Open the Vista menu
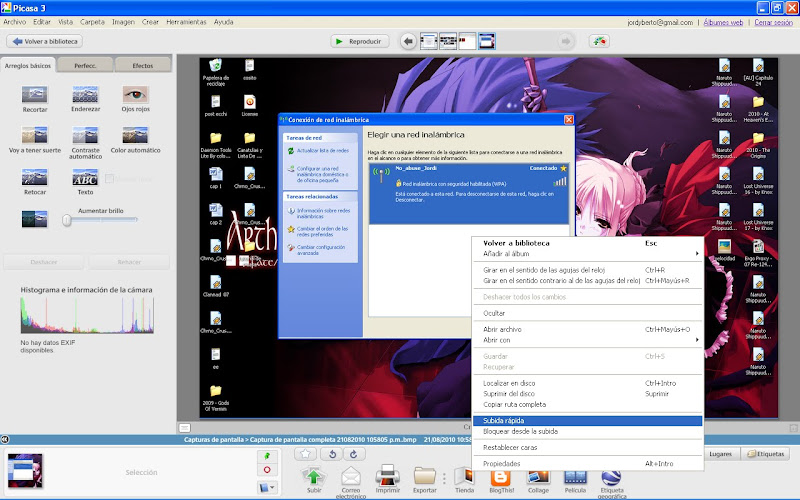 click(x=65, y=22)
